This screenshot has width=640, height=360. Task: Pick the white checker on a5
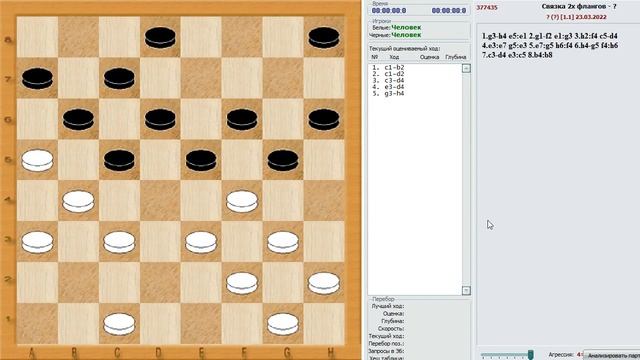[x=37, y=160]
